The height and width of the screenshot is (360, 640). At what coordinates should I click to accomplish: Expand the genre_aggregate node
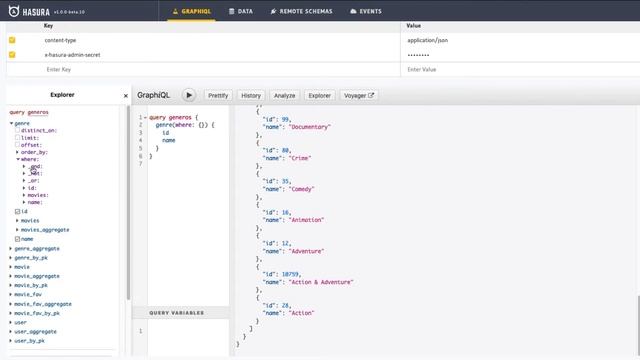pyautogui.click(x=11, y=248)
